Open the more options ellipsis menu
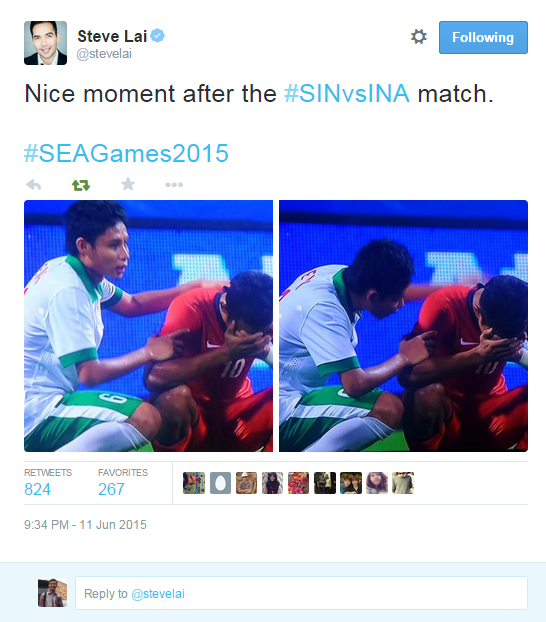This screenshot has height=622, width=546. pos(174,184)
